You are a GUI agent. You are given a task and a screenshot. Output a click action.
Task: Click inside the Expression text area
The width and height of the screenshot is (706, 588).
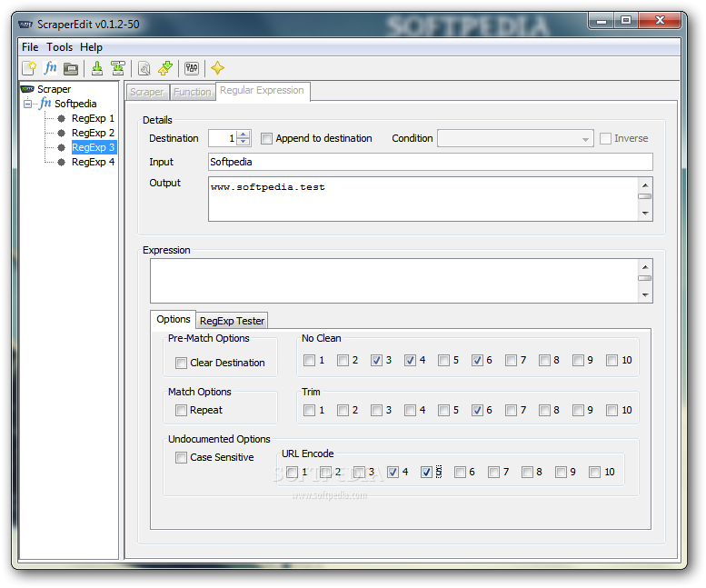[x=394, y=281]
